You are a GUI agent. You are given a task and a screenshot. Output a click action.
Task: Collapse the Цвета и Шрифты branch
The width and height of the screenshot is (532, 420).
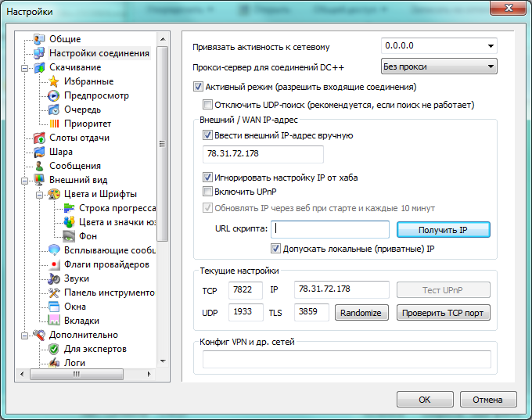point(39,195)
